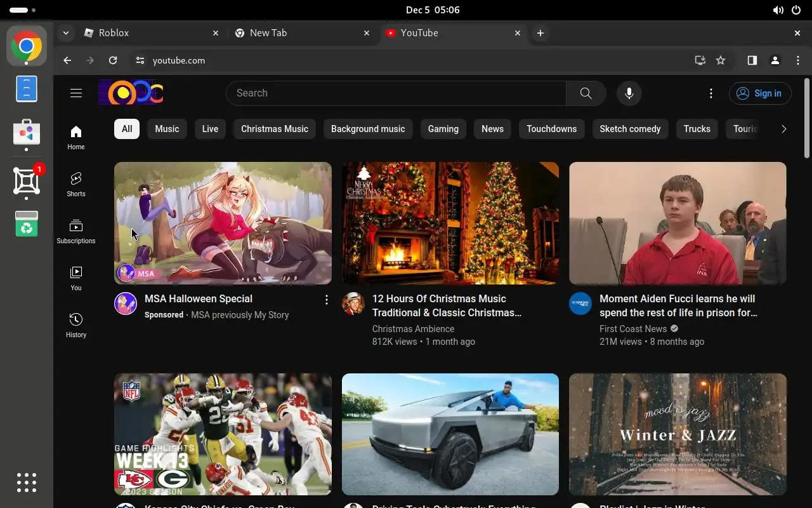The height and width of the screenshot is (508, 812).
Task: Filter by Music chip
Action: pyautogui.click(x=167, y=129)
